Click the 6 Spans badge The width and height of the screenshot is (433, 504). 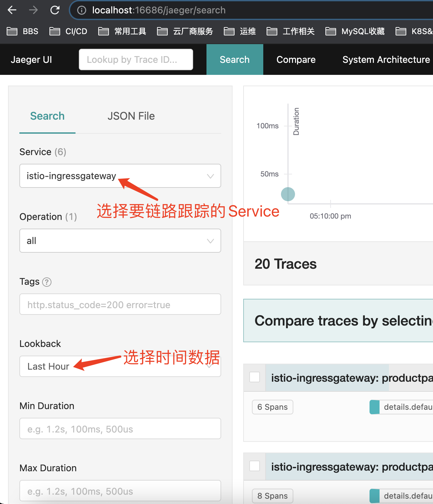point(273,407)
